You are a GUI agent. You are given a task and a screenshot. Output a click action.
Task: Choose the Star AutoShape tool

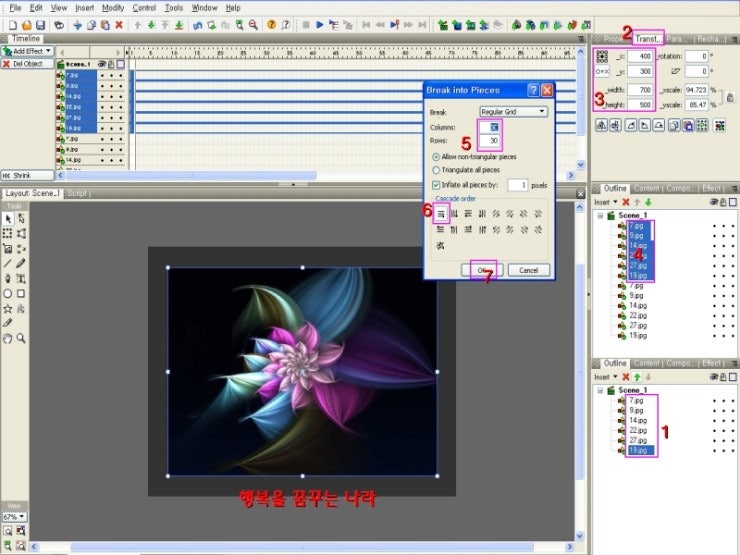(8, 309)
